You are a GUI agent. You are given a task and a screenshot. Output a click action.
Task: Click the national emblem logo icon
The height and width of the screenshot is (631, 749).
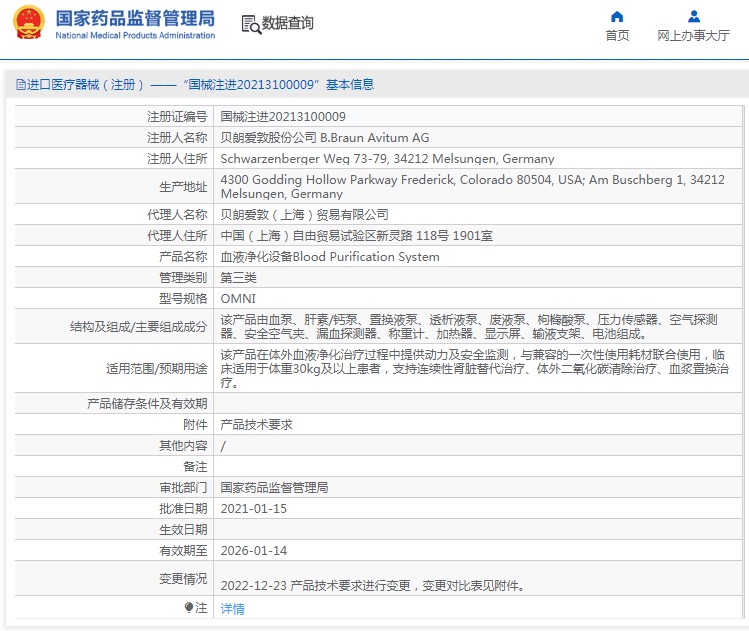pos(29,22)
